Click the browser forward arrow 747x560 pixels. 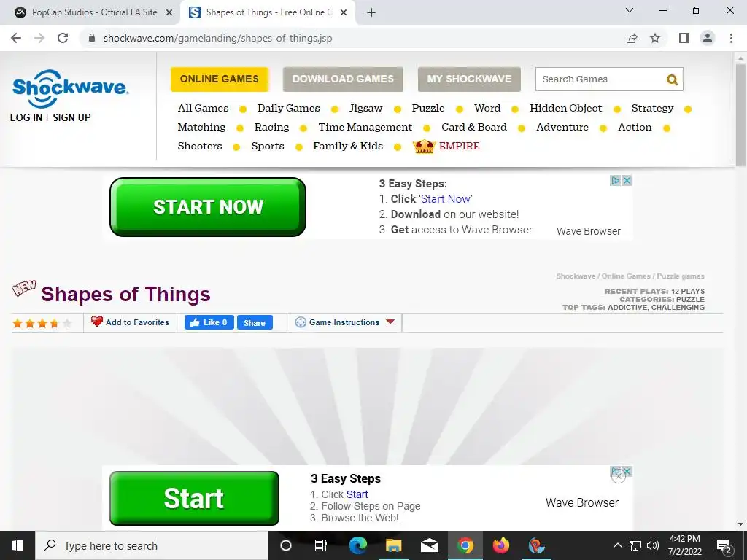[x=39, y=38]
